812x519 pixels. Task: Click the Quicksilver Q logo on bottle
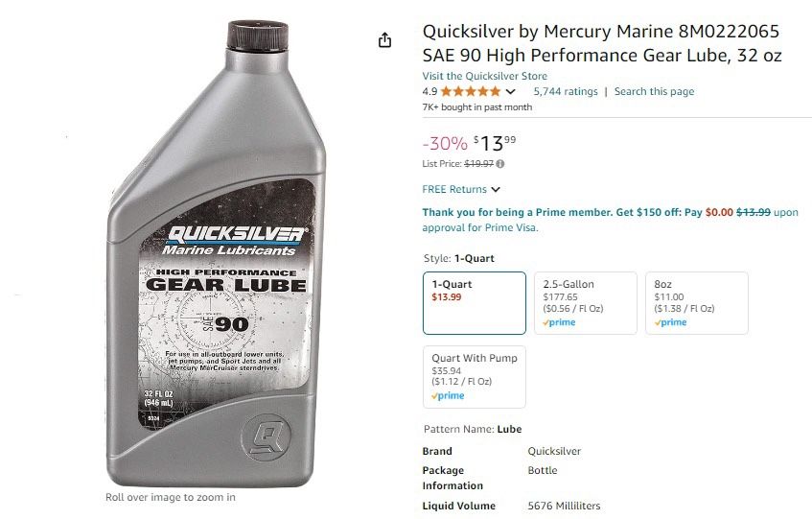click(x=267, y=436)
